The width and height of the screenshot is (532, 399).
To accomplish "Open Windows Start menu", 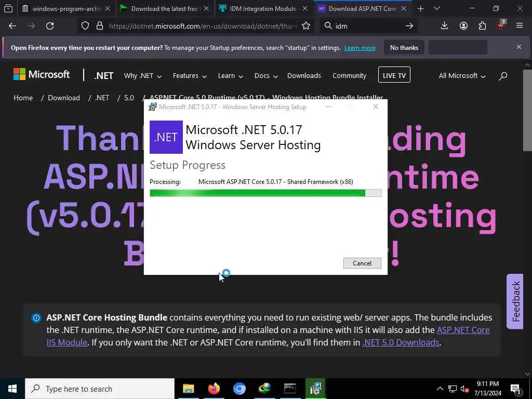I will (12, 389).
